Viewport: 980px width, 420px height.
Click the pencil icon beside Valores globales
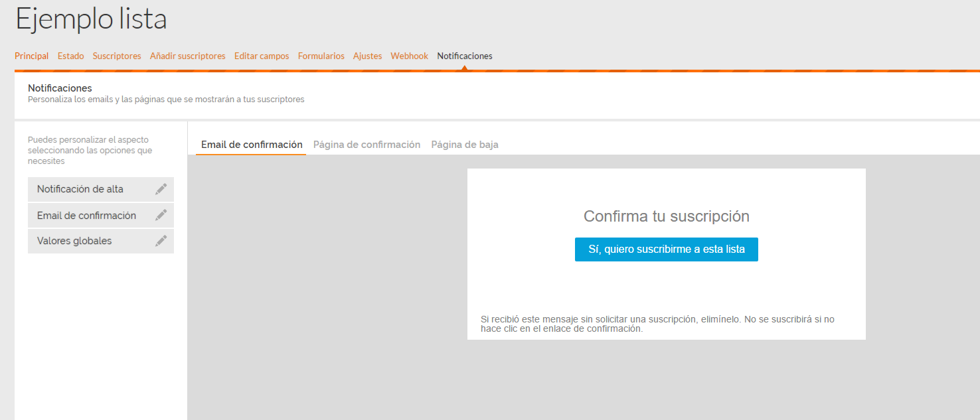click(161, 241)
